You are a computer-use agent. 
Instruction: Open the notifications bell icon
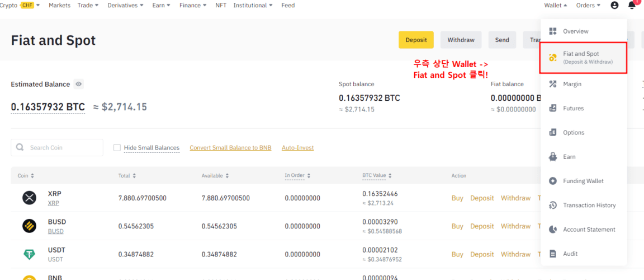click(x=632, y=5)
